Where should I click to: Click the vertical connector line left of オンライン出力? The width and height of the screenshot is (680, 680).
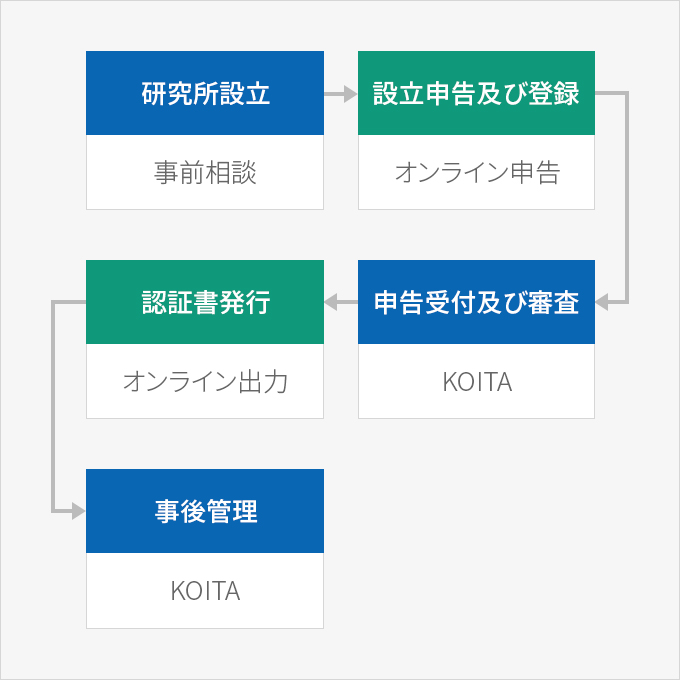click(x=53, y=406)
